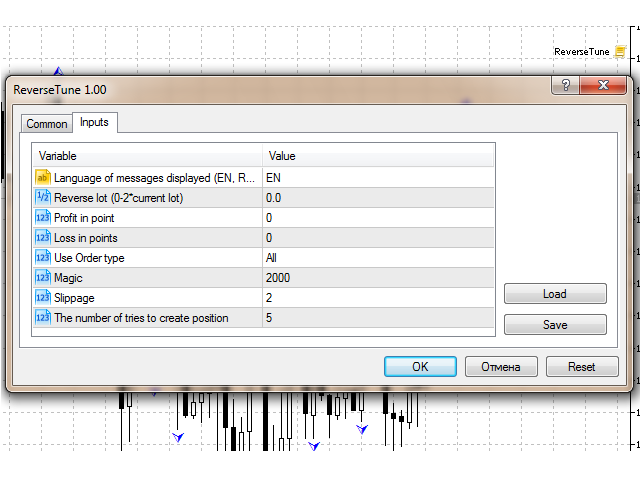Viewport: 640px width, 480px height.
Task: Click the integer icon beside Magic
Action: pyautogui.click(x=43, y=277)
